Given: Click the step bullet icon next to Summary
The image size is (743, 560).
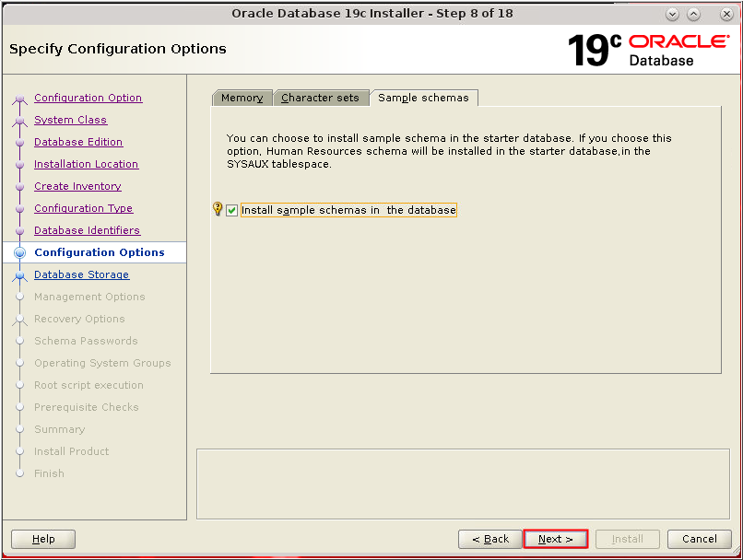Looking at the screenshot, I should tap(18, 429).
